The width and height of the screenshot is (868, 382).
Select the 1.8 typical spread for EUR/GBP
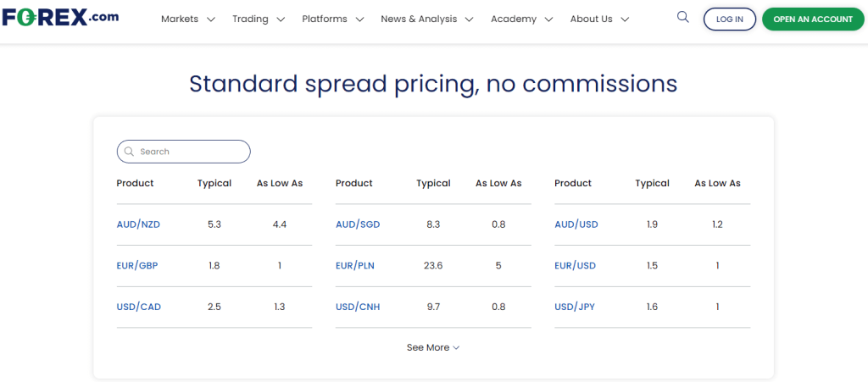214,265
